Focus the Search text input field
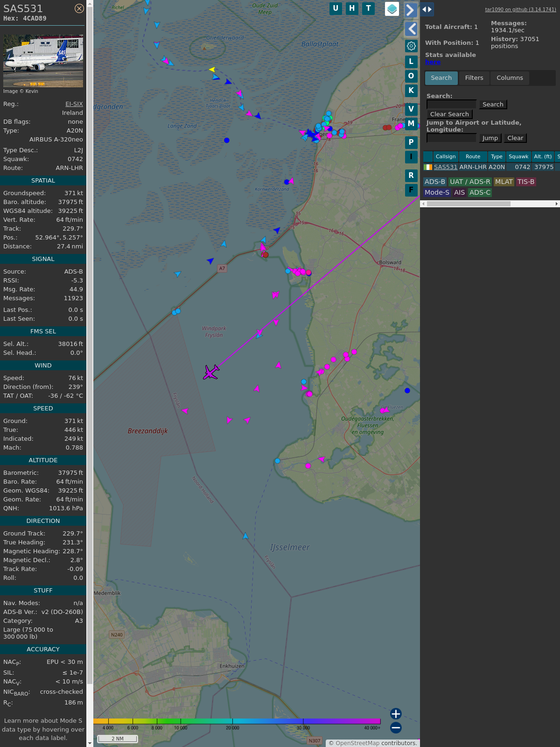The image size is (560, 747). click(x=451, y=105)
